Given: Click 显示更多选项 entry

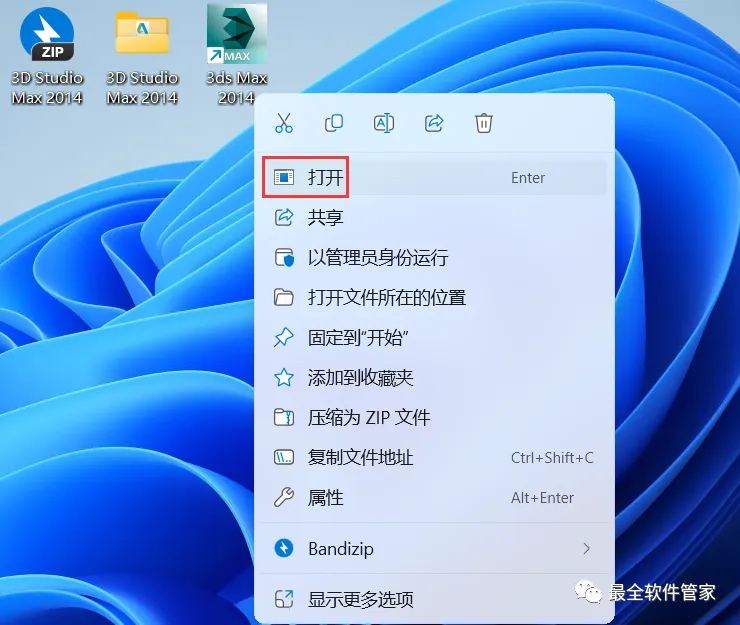Looking at the screenshot, I should [x=434, y=600].
